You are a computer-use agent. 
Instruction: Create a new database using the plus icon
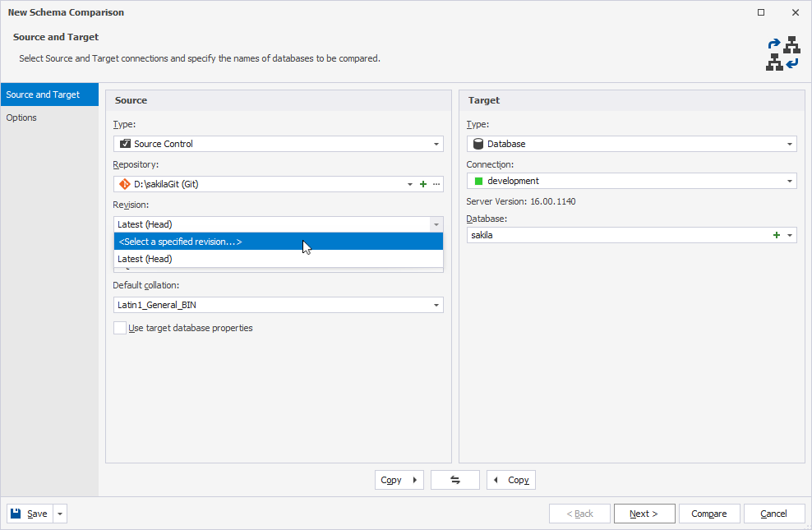pyautogui.click(x=776, y=235)
